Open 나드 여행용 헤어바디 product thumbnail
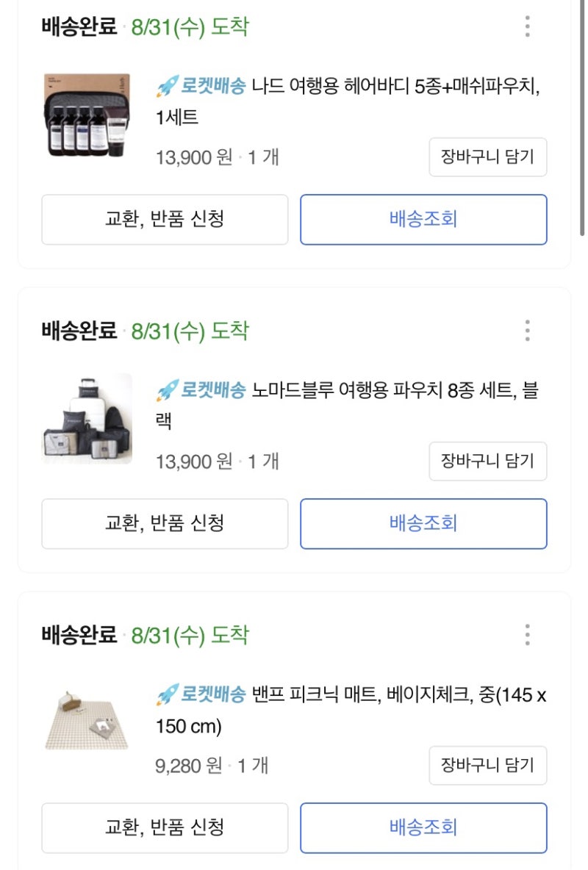The image size is (588, 870). [x=86, y=115]
